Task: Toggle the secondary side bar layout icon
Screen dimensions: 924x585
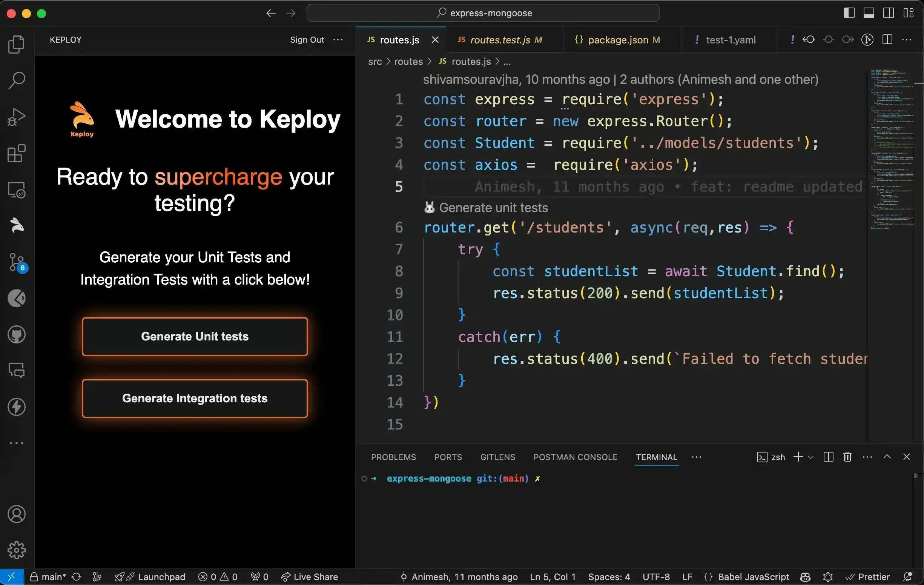Action: (x=888, y=13)
